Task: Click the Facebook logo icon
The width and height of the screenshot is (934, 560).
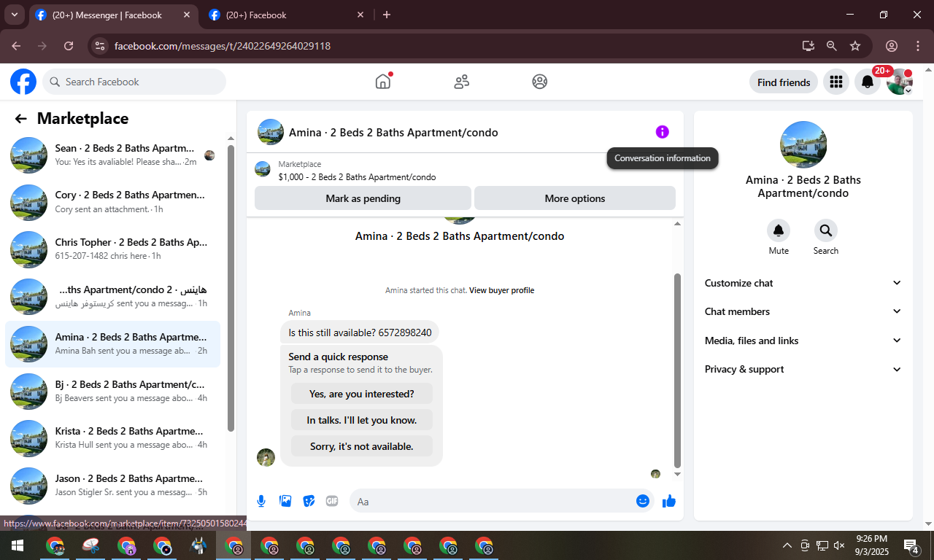Action: [x=23, y=82]
